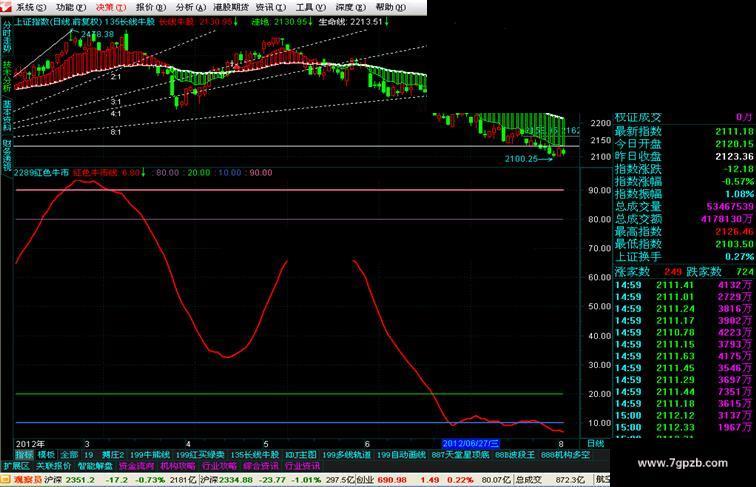
Task: Open the 报价(B) menu
Action: pyautogui.click(x=151, y=7)
